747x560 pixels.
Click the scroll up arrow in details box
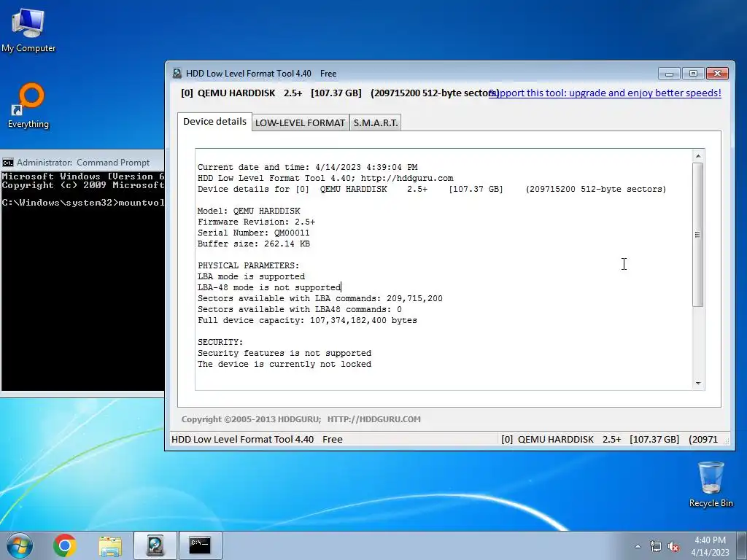click(x=698, y=156)
